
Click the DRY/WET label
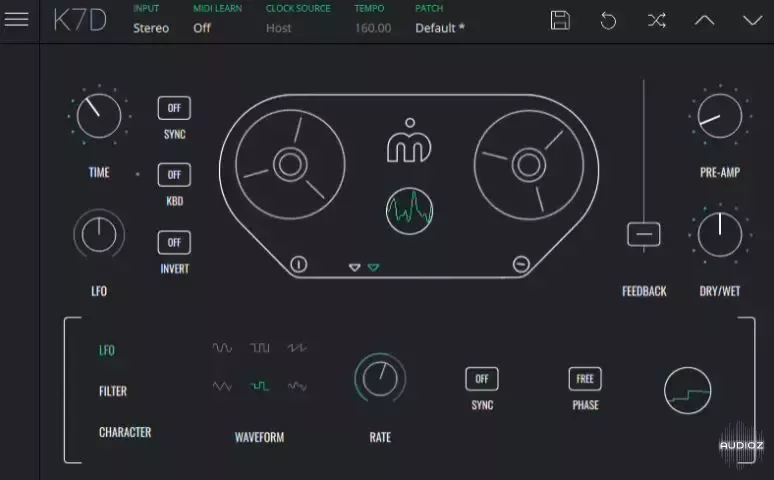[720, 291]
